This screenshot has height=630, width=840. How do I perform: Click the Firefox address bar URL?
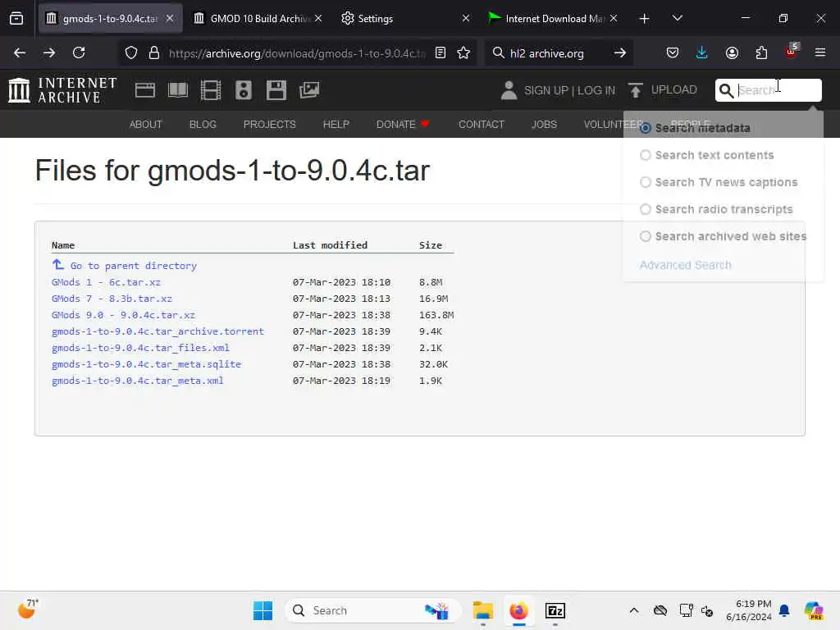(x=297, y=53)
